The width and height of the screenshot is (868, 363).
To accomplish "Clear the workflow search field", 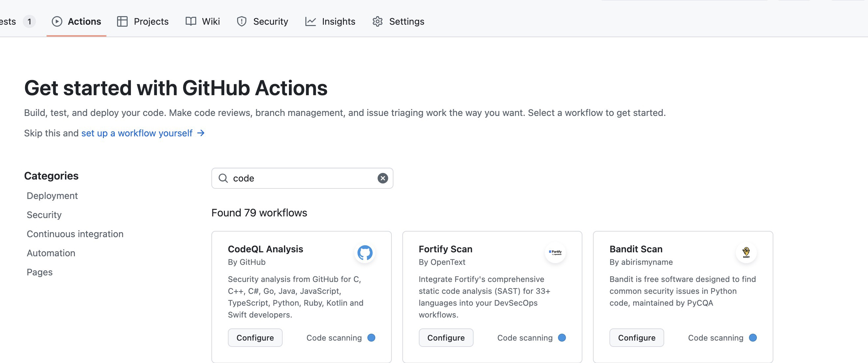I will 383,178.
